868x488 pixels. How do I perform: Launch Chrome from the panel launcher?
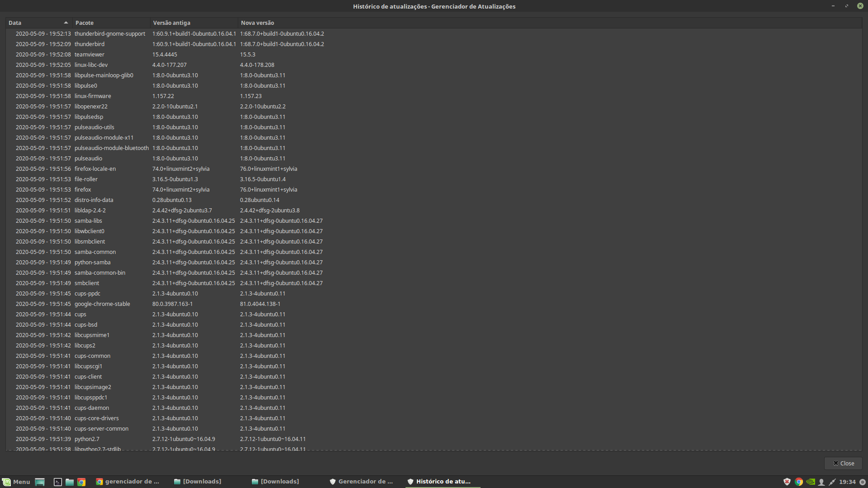pos(81,482)
